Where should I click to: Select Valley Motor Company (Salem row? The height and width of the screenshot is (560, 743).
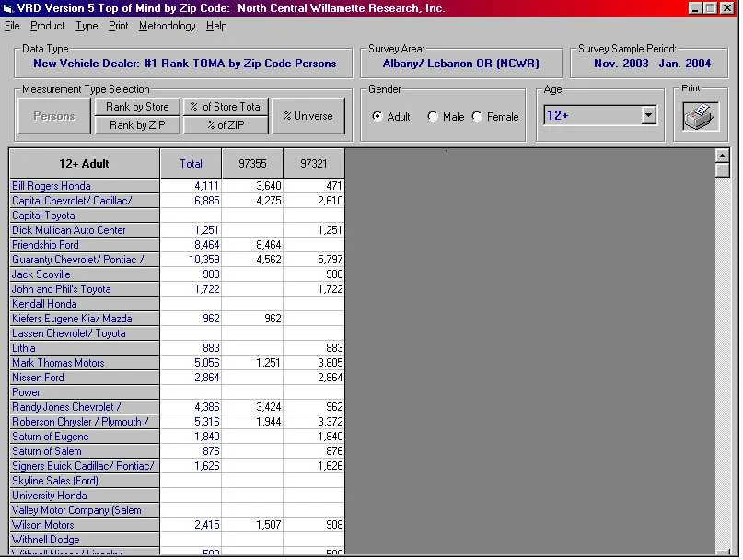coord(85,509)
